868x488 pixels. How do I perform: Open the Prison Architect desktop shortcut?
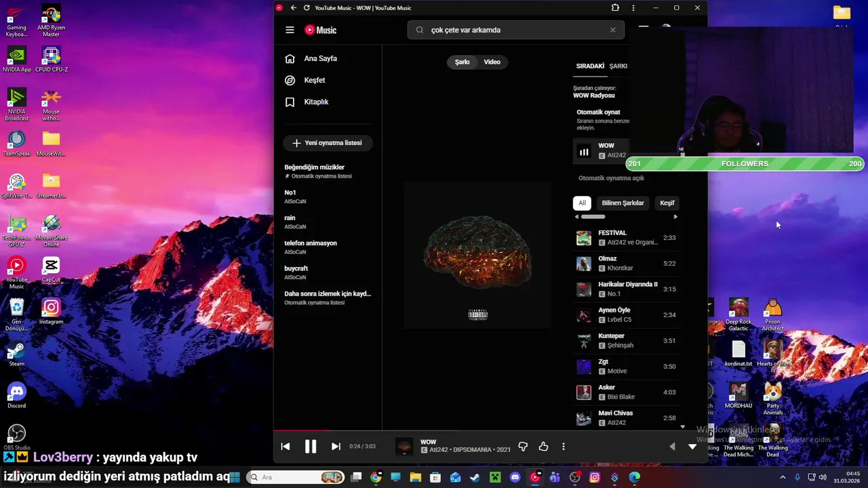click(773, 314)
